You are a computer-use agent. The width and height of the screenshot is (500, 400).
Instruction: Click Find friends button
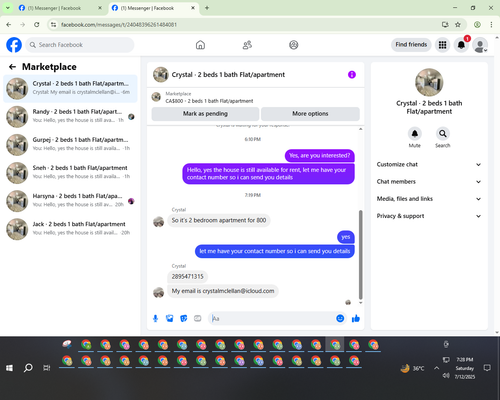coord(411,45)
